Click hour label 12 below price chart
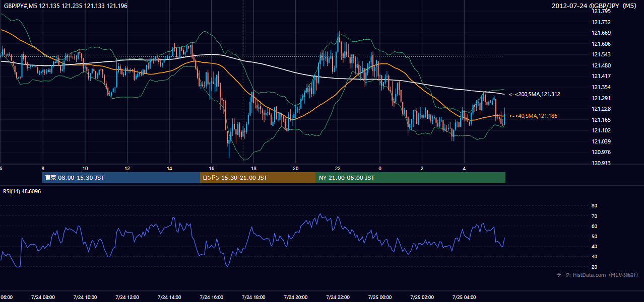The image size is (644, 302). [127, 168]
